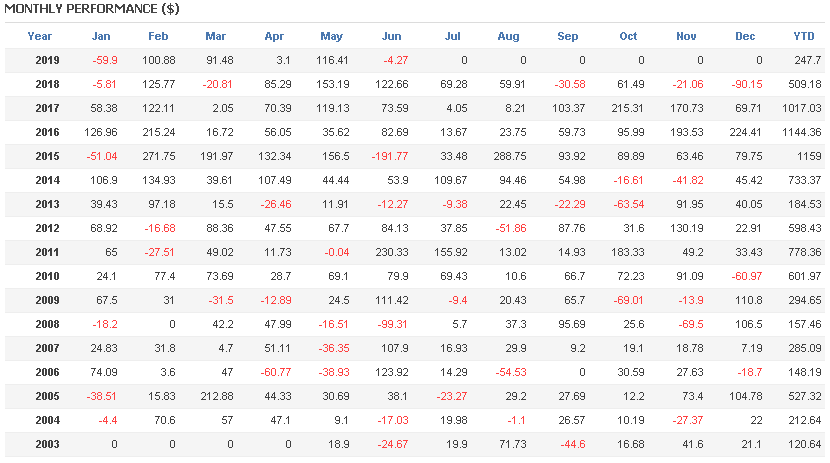Click the 2006 June value 123.92
The height and width of the screenshot is (463, 830).
(392, 372)
